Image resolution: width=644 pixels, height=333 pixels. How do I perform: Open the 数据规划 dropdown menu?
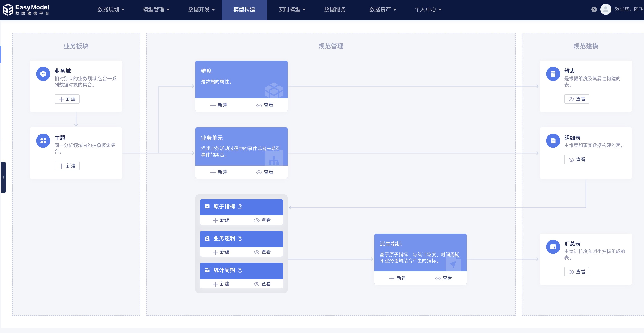click(x=111, y=10)
